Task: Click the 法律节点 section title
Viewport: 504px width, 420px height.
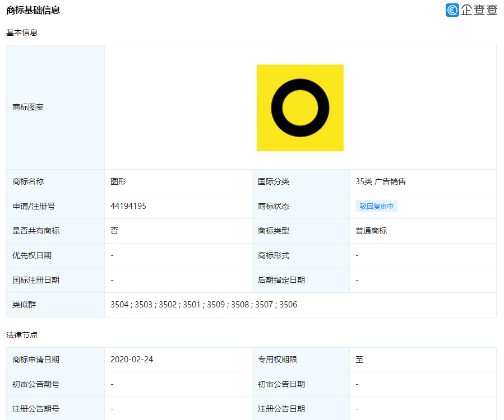Action: click(x=22, y=335)
